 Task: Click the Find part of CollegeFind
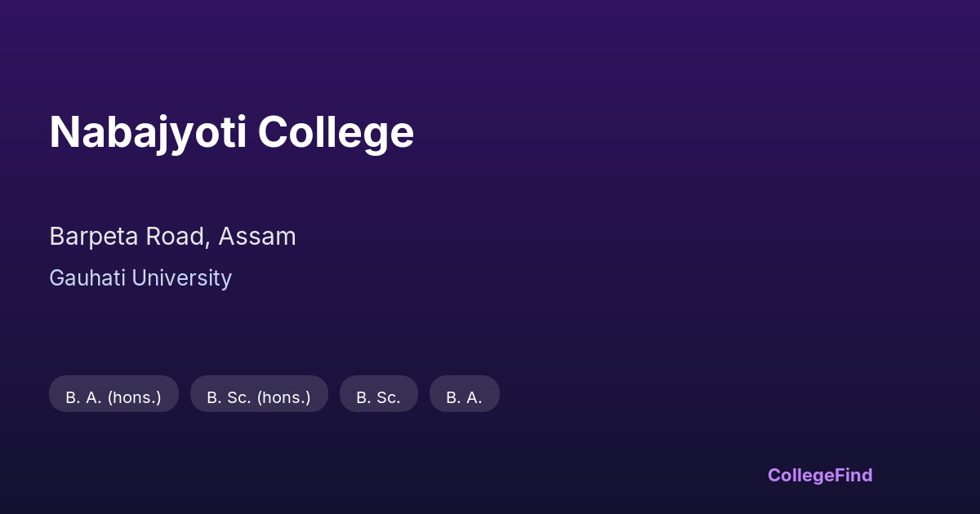pyautogui.click(x=853, y=475)
